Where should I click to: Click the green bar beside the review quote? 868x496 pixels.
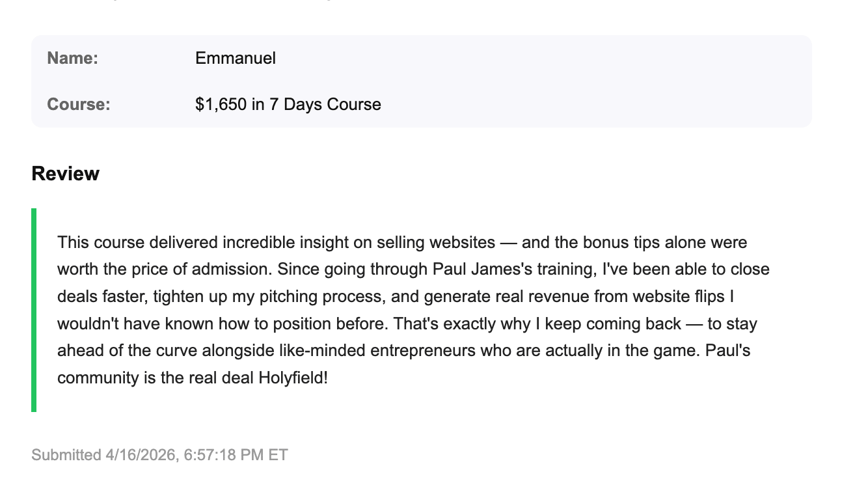[34, 310]
